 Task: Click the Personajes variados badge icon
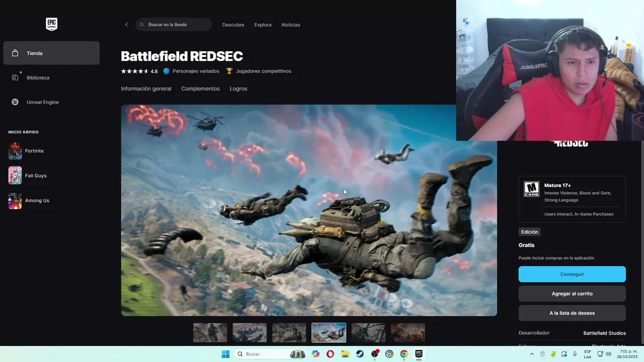[x=167, y=71]
